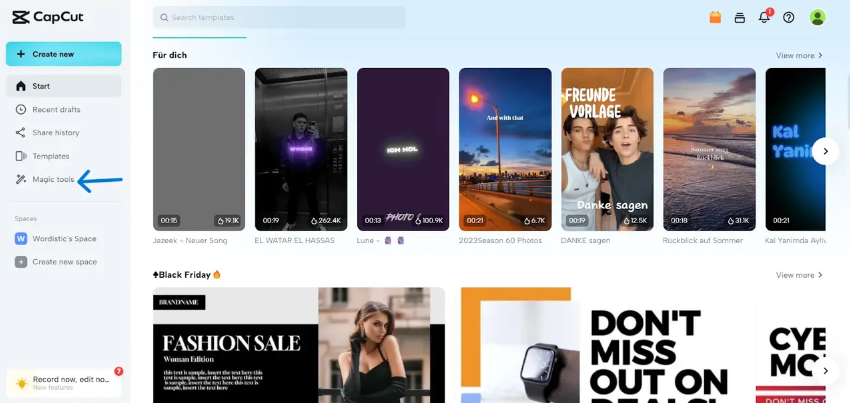
Task: Open Record now, edit notification card
Action: click(x=63, y=383)
